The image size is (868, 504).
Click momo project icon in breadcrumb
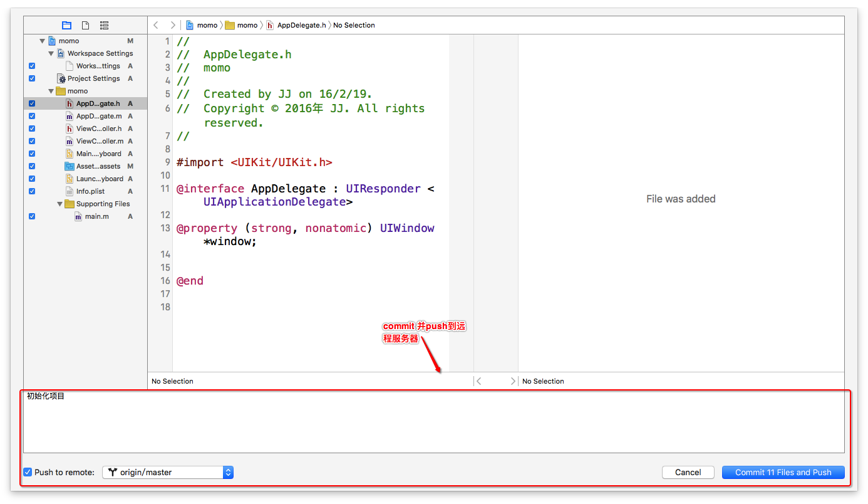tap(190, 25)
